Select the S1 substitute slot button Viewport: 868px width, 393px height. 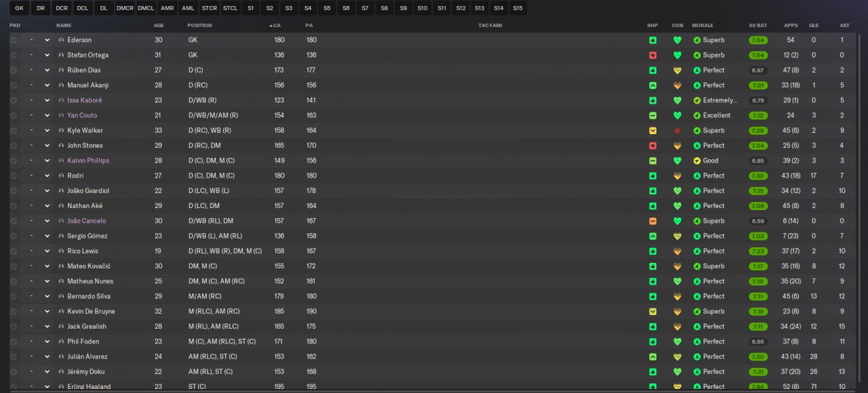251,8
